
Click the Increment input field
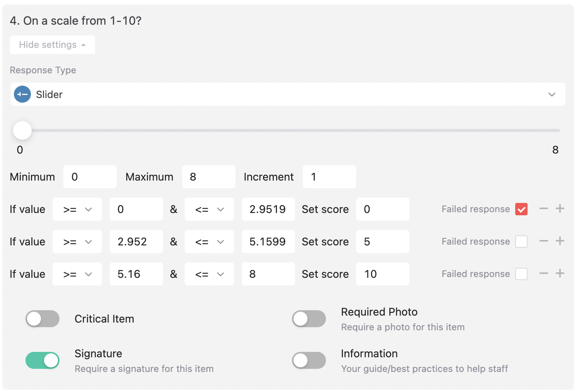tap(329, 177)
